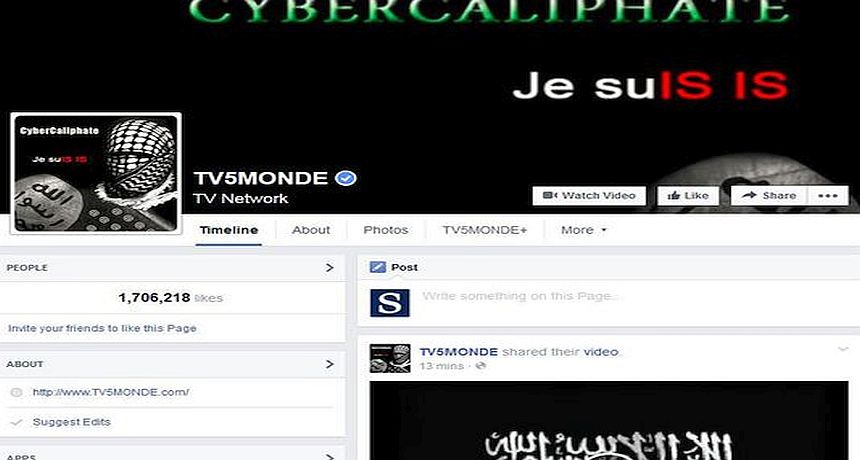860x460 pixels.
Task: Open the http://www.TV5MONDE.com/ link
Action: click(x=111, y=392)
